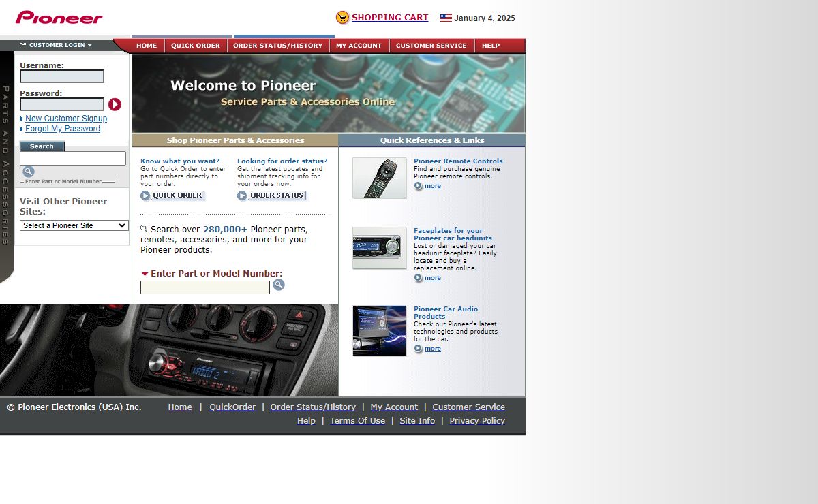Image resolution: width=818 pixels, height=504 pixels.
Task: Open ORDER STATUS/HISTORY in the navigation bar
Action: 278,46
